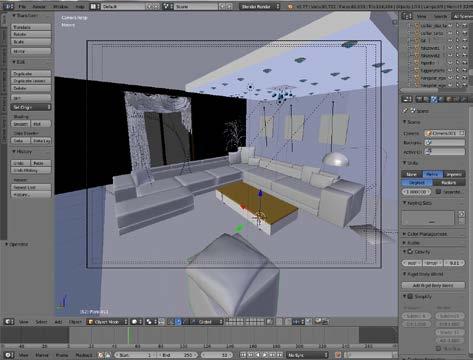473x360 pixels.
Task: Select Degrees for angle units
Action: coord(417,183)
